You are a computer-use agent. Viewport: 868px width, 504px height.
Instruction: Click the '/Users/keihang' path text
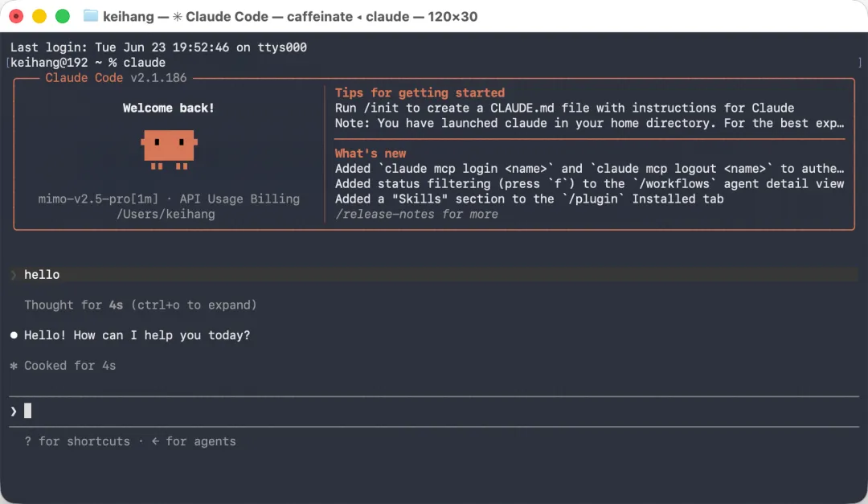pyautogui.click(x=166, y=215)
